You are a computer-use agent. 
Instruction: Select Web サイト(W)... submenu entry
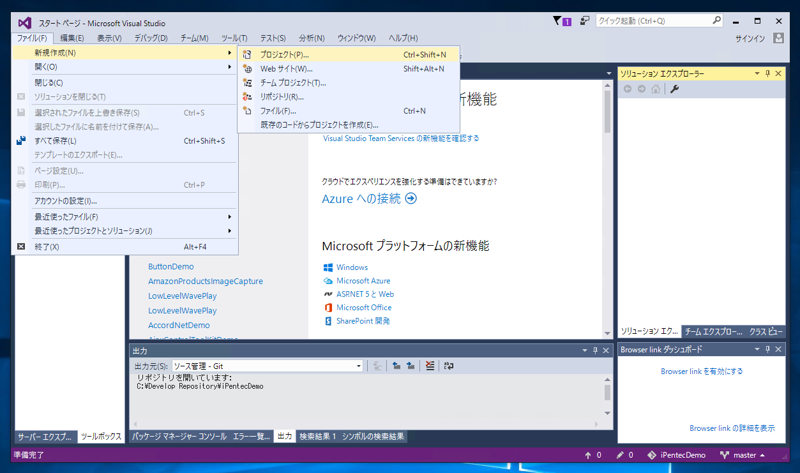click(349, 69)
